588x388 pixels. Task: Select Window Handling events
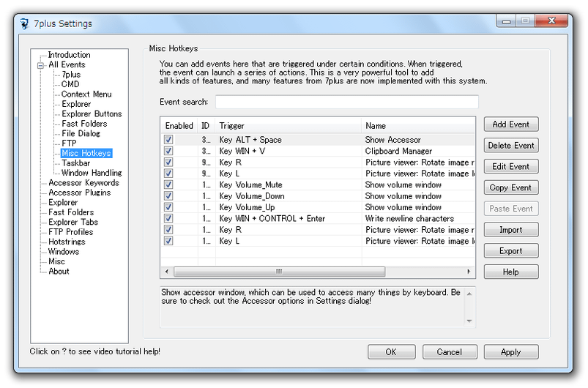[92, 173]
